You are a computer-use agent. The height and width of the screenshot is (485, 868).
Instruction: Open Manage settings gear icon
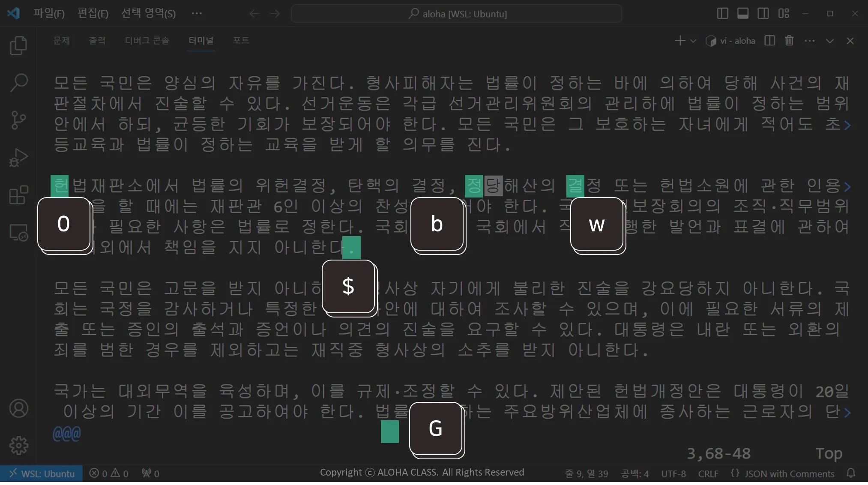click(18, 446)
